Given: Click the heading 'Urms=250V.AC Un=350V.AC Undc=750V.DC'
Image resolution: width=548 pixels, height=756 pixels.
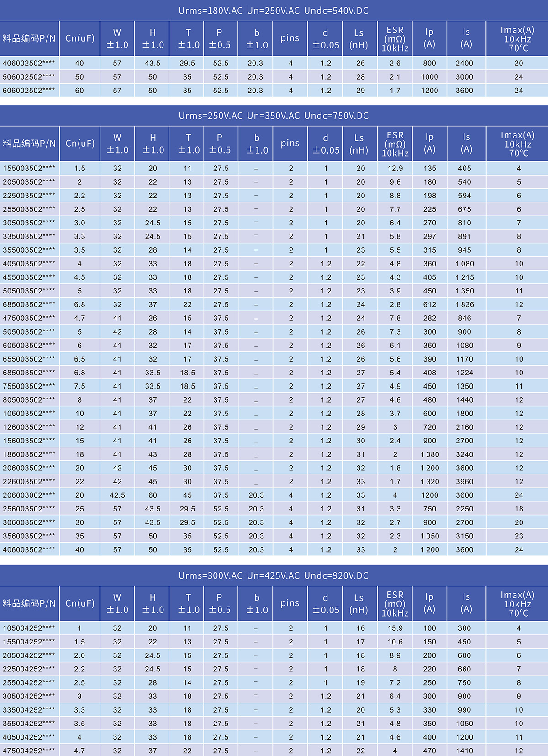Looking at the screenshot, I should point(274,116).
